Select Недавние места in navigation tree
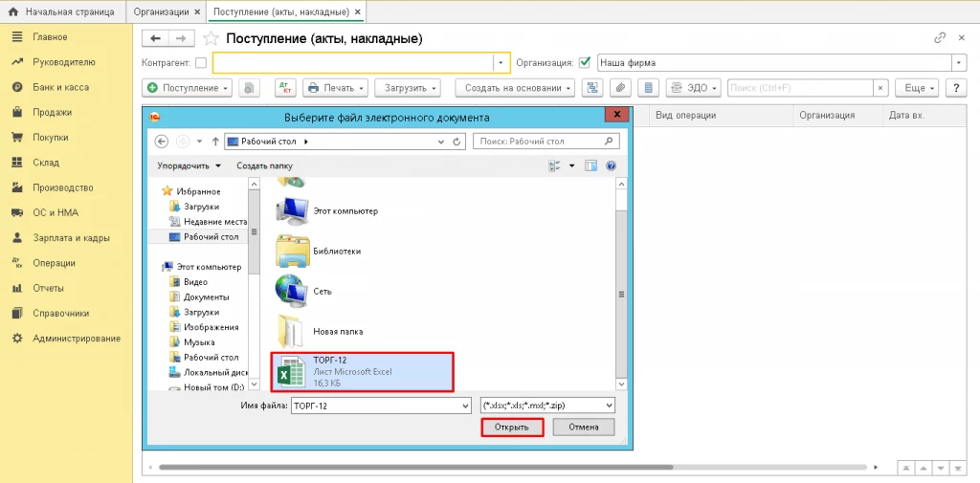This screenshot has height=483, width=980. pyautogui.click(x=209, y=222)
